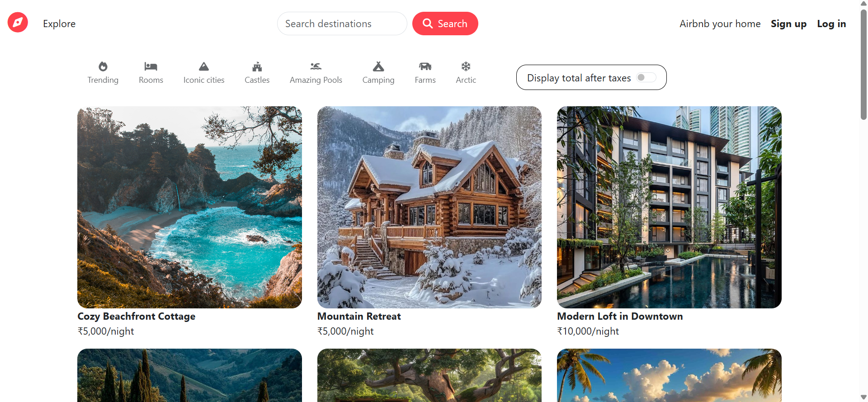This screenshot has width=868, height=402.
Task: Open the Rooms category label
Action: tap(151, 80)
